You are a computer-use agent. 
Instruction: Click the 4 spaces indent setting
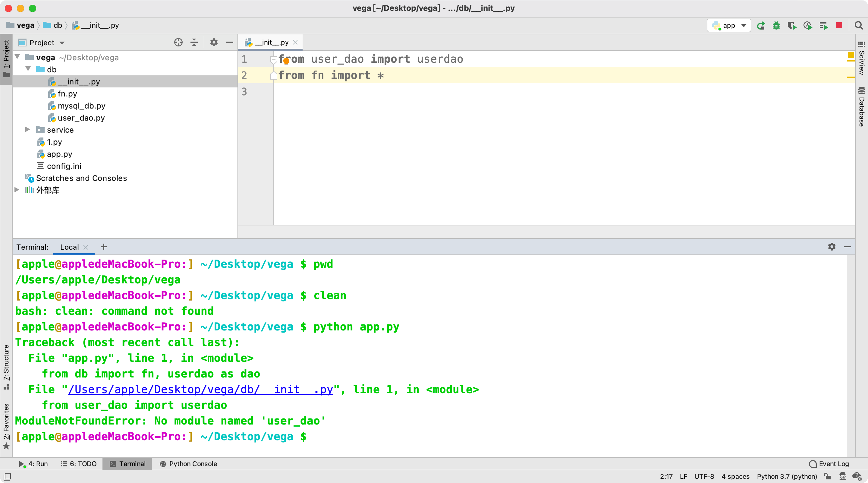click(735, 476)
